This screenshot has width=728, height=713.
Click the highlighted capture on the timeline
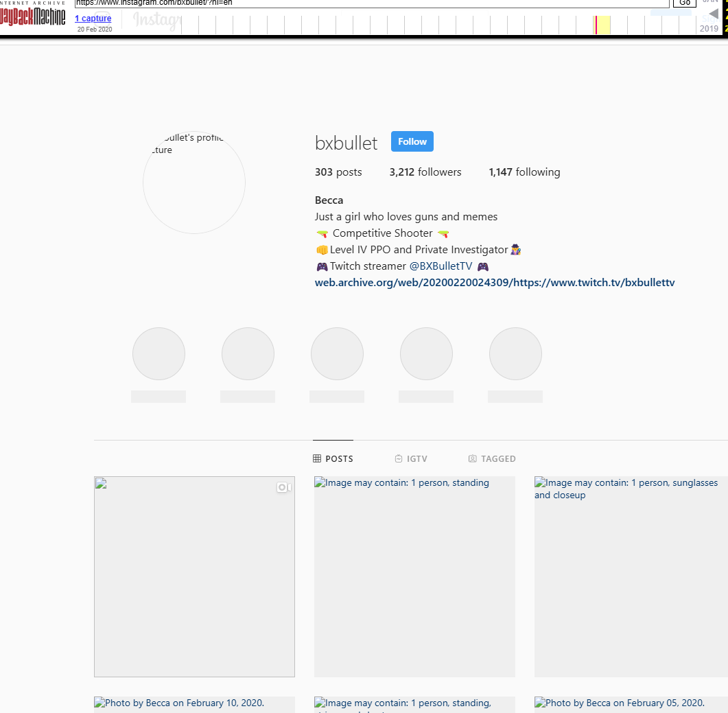tap(596, 25)
